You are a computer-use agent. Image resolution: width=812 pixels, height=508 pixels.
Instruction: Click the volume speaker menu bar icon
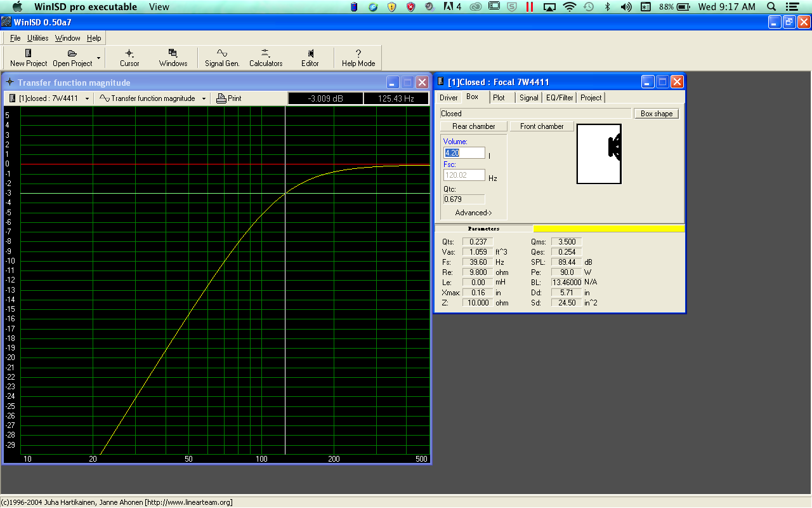(625, 7)
